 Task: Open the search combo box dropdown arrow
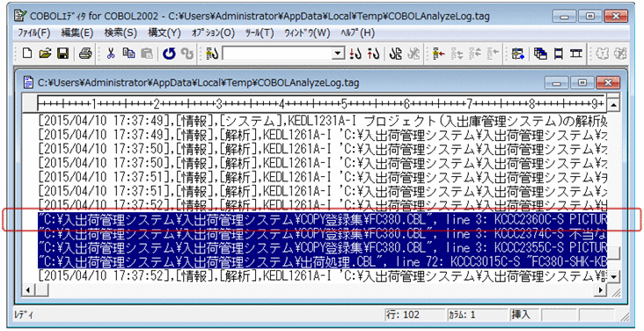click(339, 54)
